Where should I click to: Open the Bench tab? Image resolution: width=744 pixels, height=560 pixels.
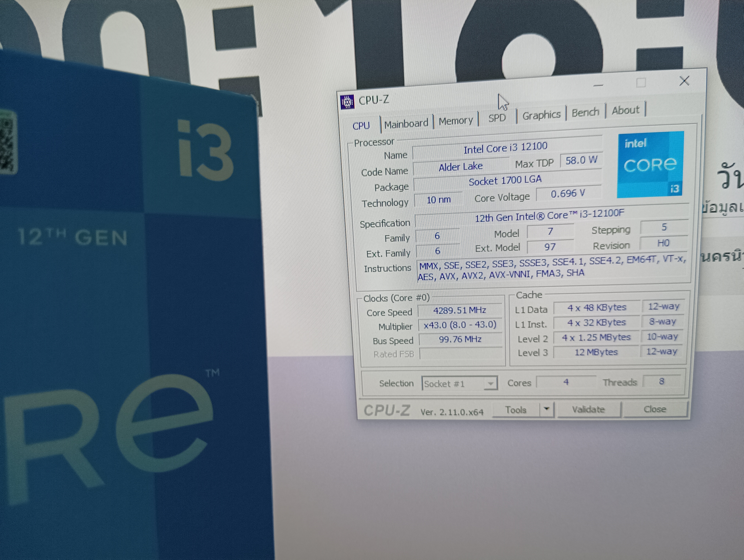pyautogui.click(x=585, y=112)
